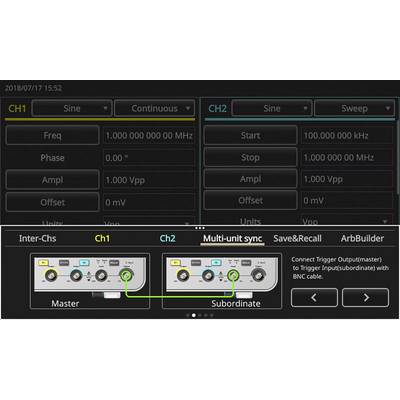Screen dimensions: 400x400
Task: Switch to the Save&Recall tab
Action: (x=297, y=238)
